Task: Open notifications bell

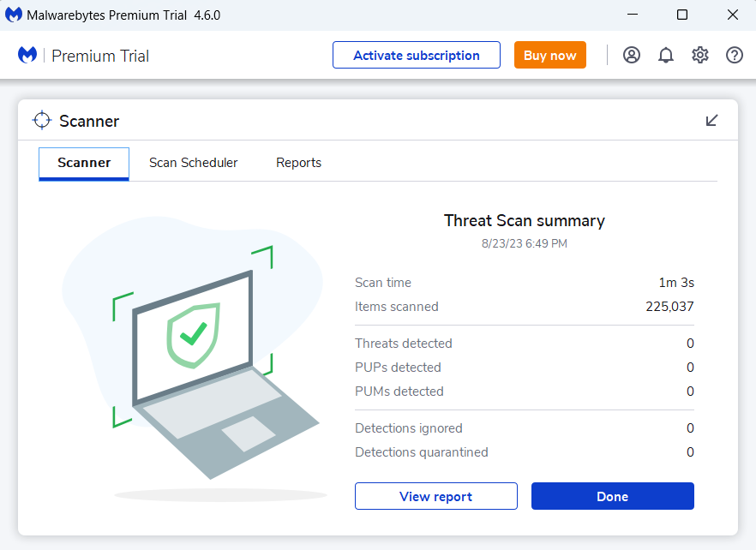Action: 666,56
